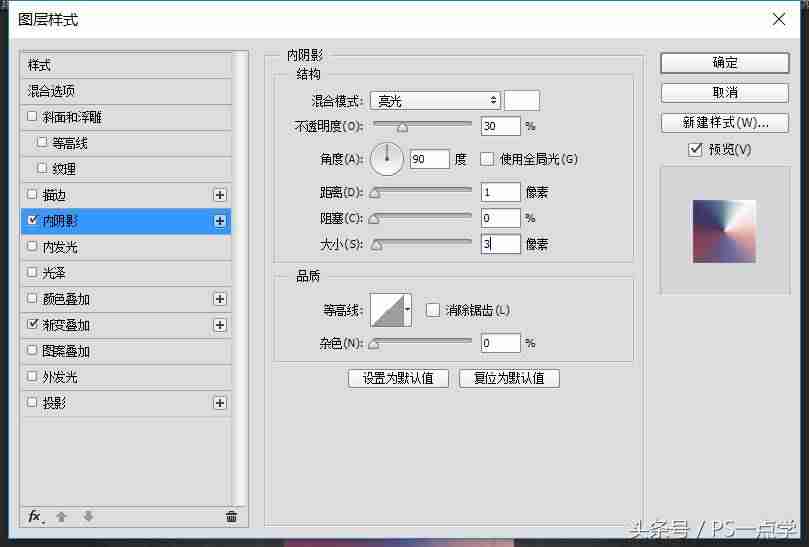Click the 大小 value field
Screen dimensions: 809x547
pyautogui.click(x=500, y=244)
